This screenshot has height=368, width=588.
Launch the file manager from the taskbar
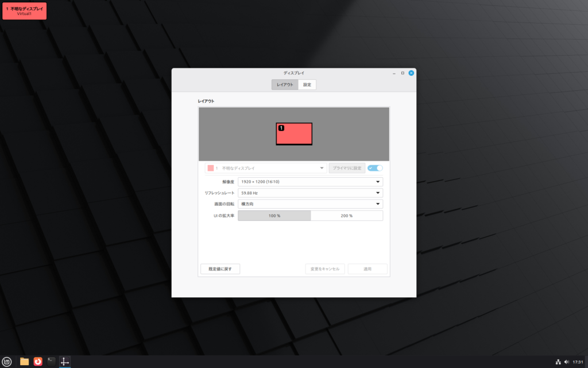(x=24, y=362)
